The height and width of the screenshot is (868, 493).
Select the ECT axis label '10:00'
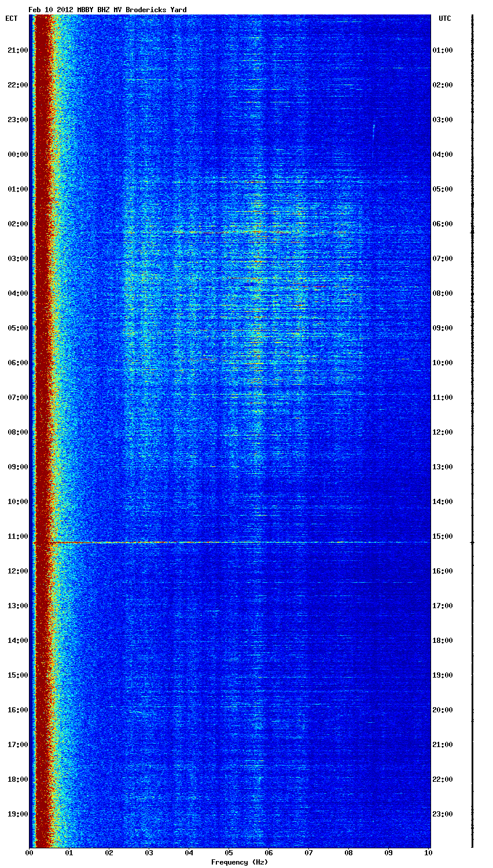(x=17, y=502)
